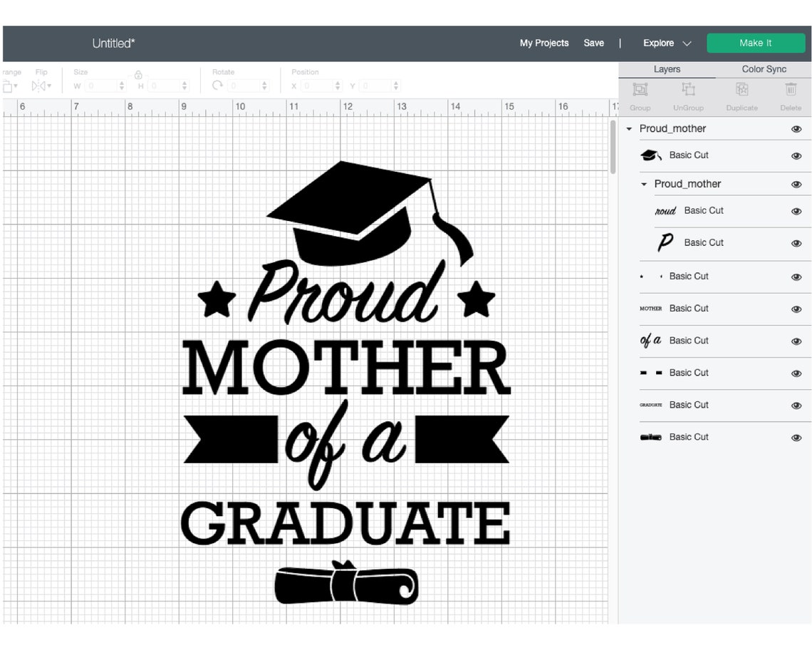Hide the top Proud_mother group
This screenshot has width=812, height=650.
tap(796, 129)
